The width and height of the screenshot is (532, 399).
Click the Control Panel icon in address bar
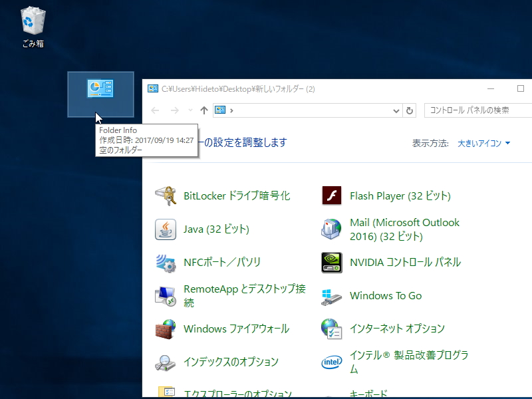click(x=220, y=110)
